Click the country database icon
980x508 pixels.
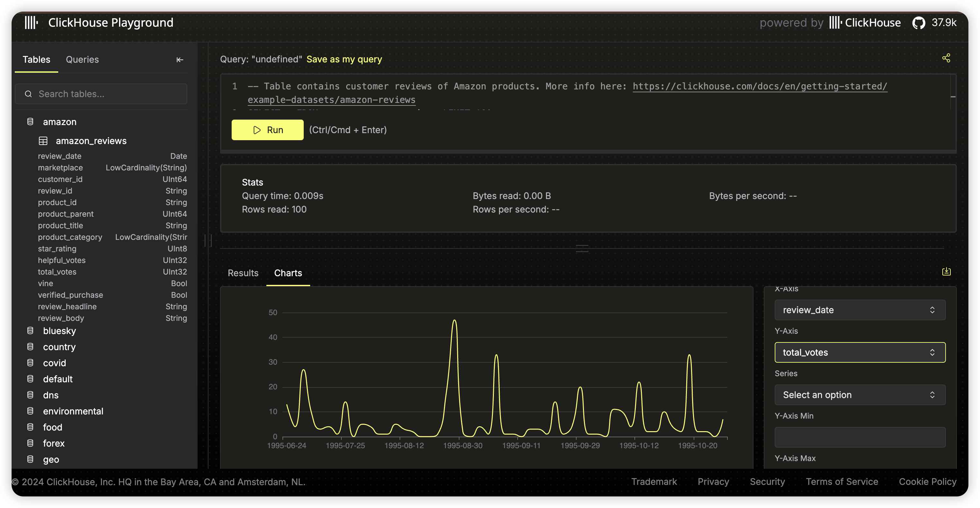coord(31,347)
